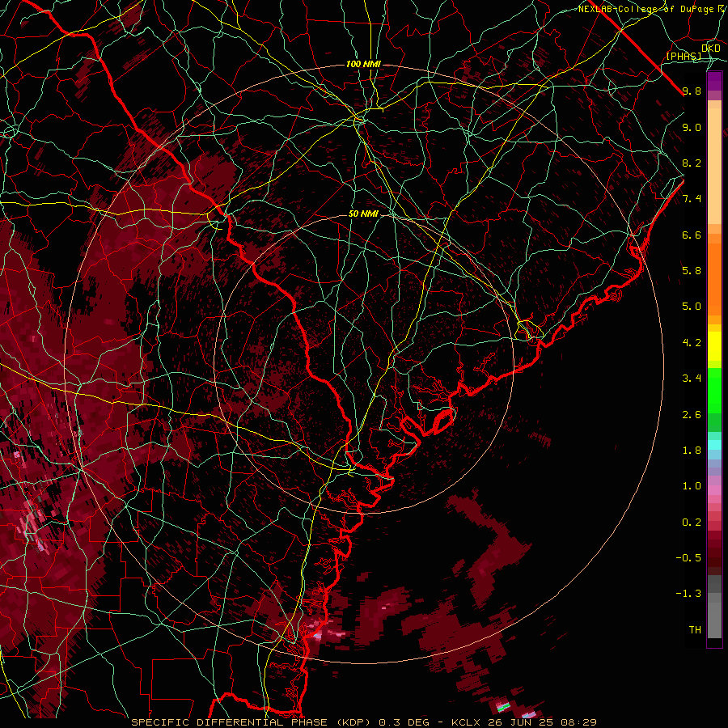Click "SPECIFIC DIFFERENTIAL PHASE" in the caption
Screen dimensions: 728x728
point(231,722)
